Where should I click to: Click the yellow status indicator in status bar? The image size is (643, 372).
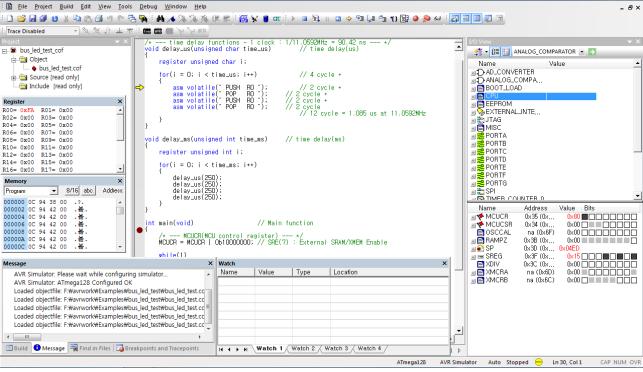click(x=539, y=362)
